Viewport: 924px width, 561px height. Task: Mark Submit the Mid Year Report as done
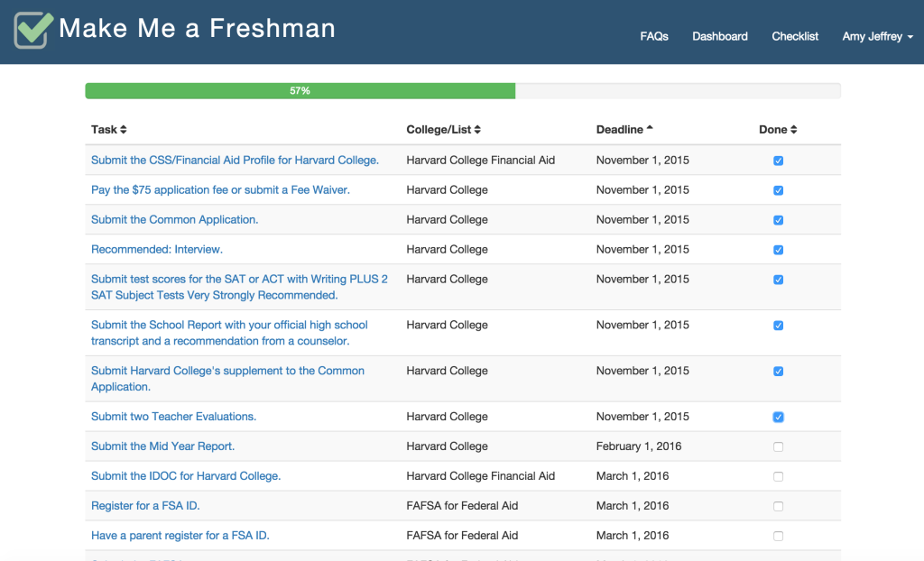(x=778, y=446)
